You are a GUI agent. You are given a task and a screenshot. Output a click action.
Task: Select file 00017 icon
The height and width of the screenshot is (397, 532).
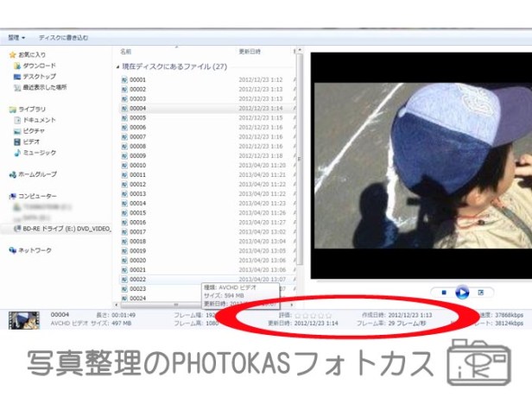click(124, 232)
